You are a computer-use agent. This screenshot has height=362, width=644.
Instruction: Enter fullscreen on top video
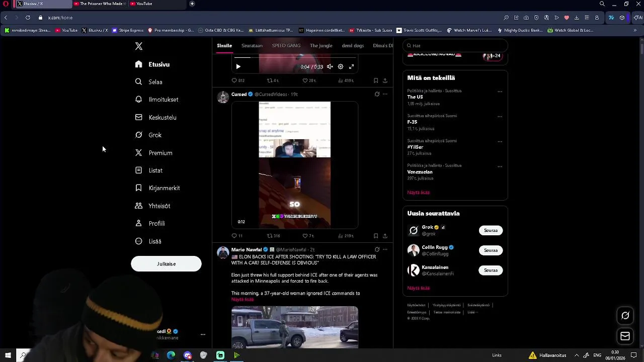(x=352, y=66)
